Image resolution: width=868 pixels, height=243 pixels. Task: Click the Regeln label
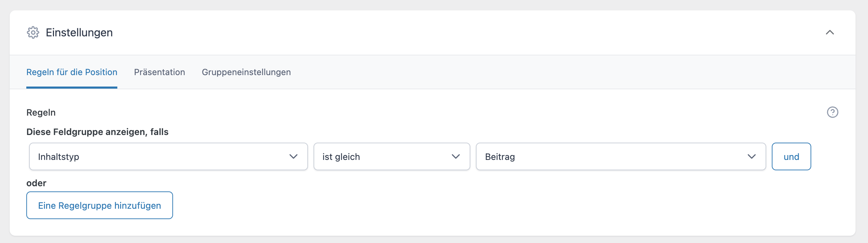(41, 112)
